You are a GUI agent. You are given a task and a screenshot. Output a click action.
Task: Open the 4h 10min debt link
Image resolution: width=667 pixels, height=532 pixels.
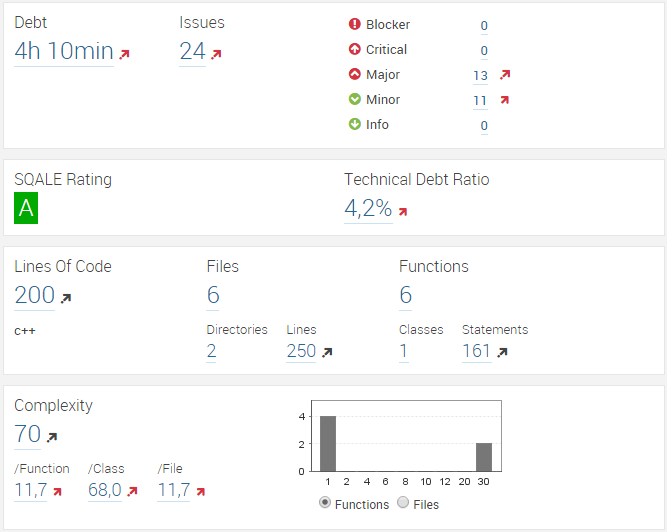pyautogui.click(x=64, y=51)
